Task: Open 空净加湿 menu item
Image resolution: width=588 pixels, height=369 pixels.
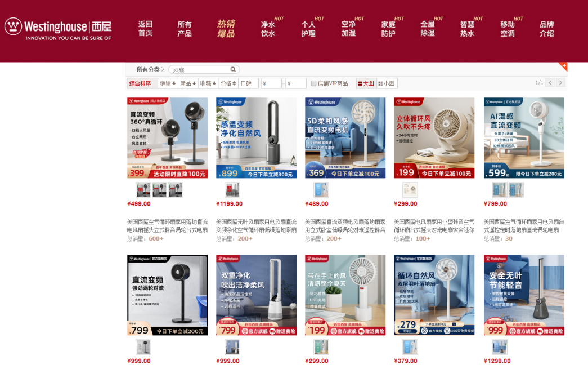Action: coord(348,29)
